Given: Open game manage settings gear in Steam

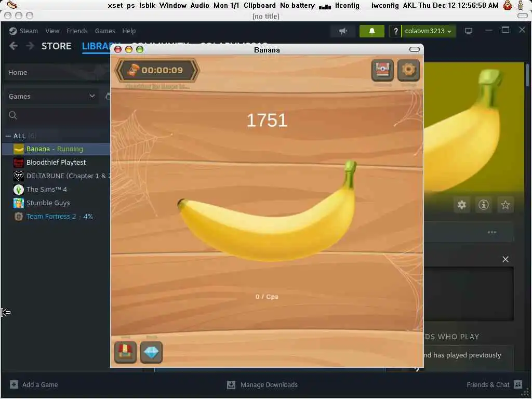Looking at the screenshot, I should (x=462, y=205).
